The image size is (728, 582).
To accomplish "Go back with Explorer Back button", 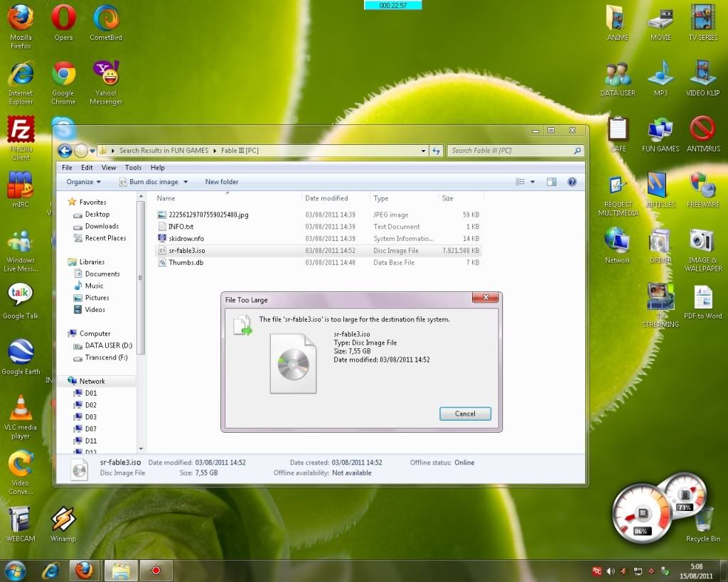I will pyautogui.click(x=65, y=151).
